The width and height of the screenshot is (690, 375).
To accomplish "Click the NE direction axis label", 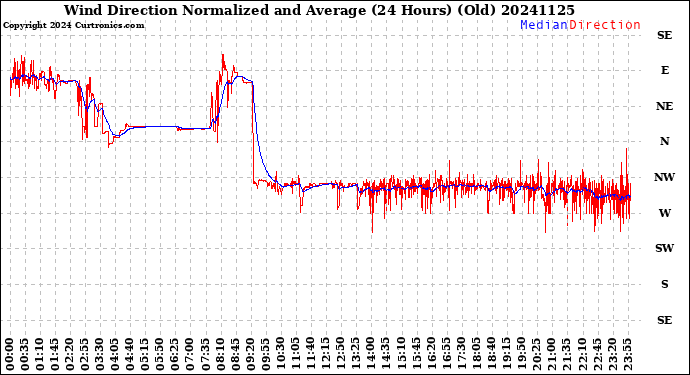I will coord(664,107).
